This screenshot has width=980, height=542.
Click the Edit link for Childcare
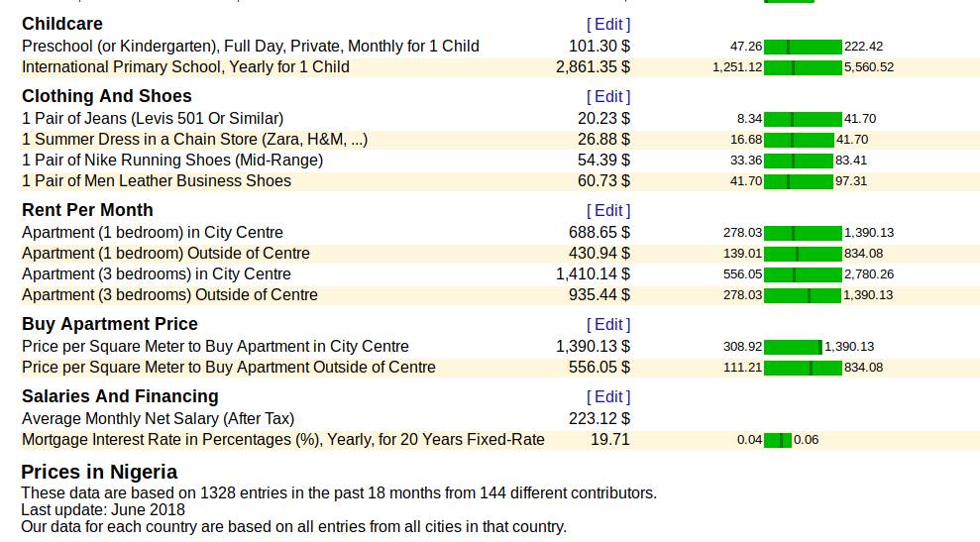point(608,24)
